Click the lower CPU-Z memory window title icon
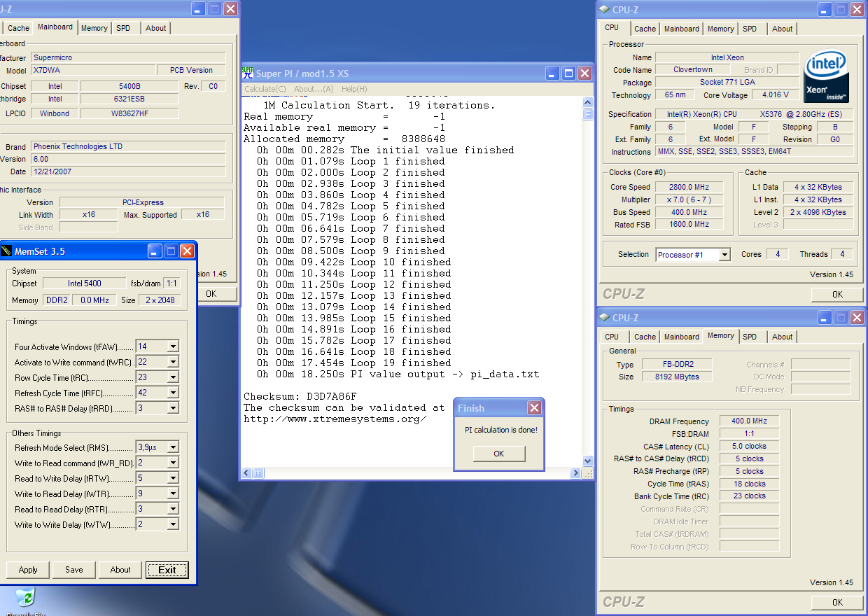868x616 pixels. 605,318
